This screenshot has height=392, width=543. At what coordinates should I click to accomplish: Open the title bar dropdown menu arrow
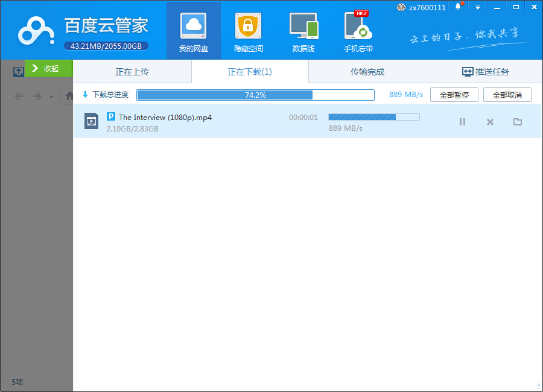click(x=478, y=7)
